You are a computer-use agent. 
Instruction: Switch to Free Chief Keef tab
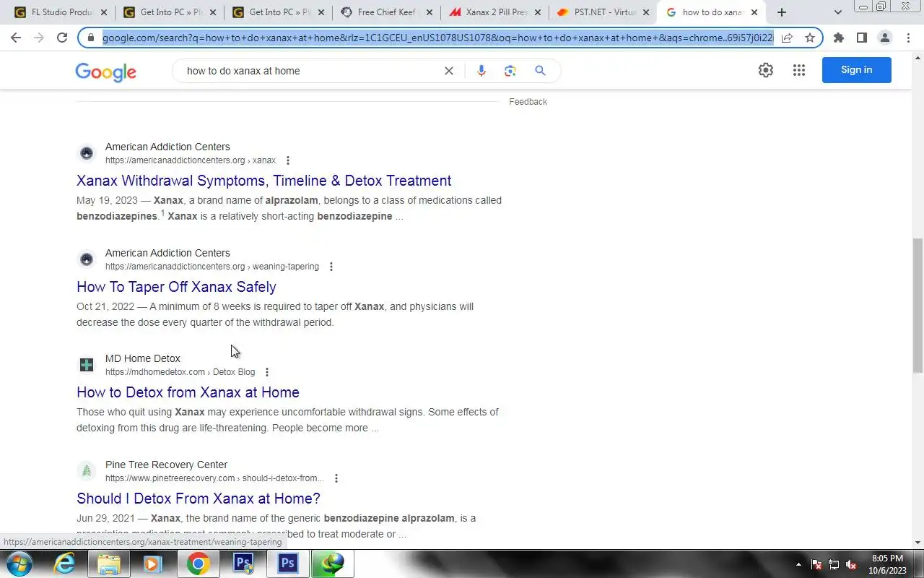386,12
